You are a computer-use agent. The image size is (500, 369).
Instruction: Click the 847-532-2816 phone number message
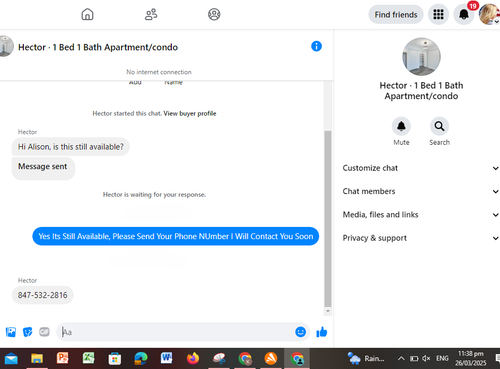(x=43, y=295)
